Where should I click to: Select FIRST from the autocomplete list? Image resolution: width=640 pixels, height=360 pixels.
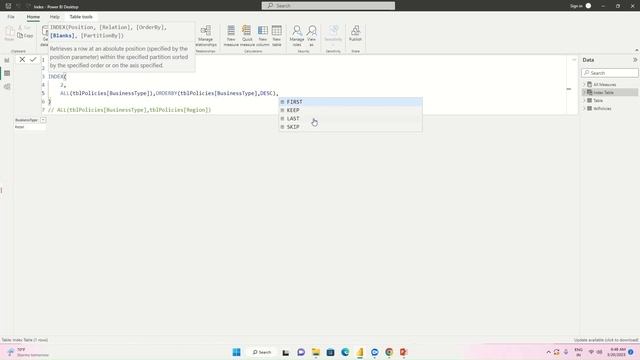351,102
